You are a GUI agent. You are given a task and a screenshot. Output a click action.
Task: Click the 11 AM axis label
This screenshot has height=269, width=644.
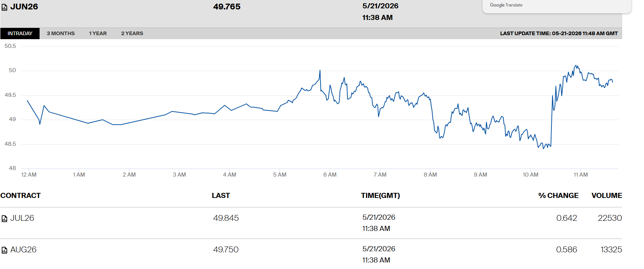(x=580, y=175)
